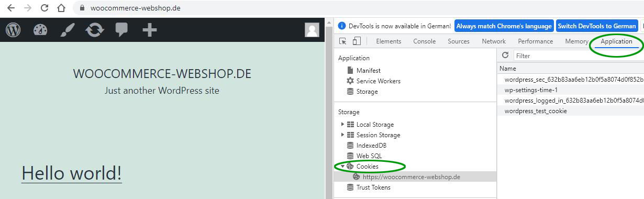Switch to the Memory tab
The height and width of the screenshot is (199, 644).
pos(576,41)
